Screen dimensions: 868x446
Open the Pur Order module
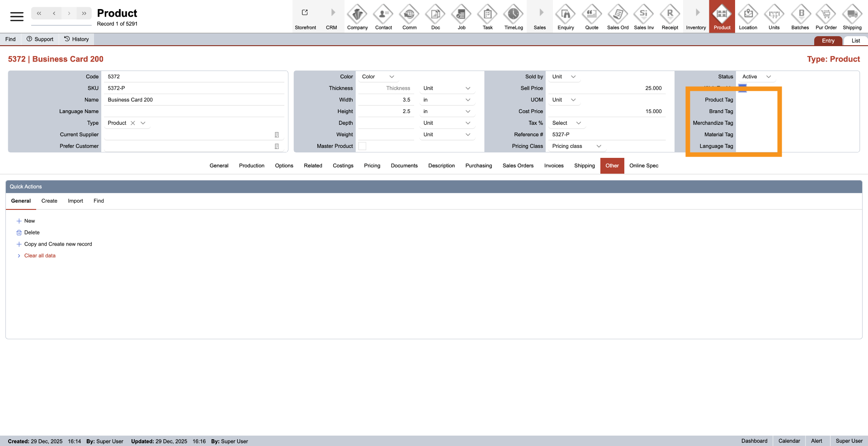[826, 14]
